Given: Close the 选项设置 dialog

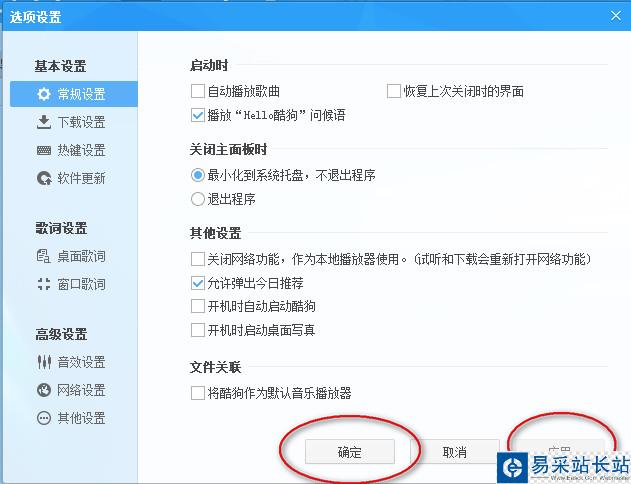Looking at the screenshot, I should pyautogui.click(x=616, y=16).
